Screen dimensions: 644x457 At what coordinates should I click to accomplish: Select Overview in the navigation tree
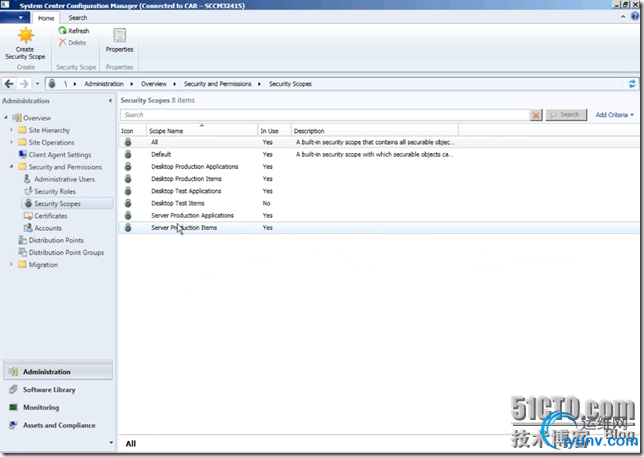click(32, 118)
